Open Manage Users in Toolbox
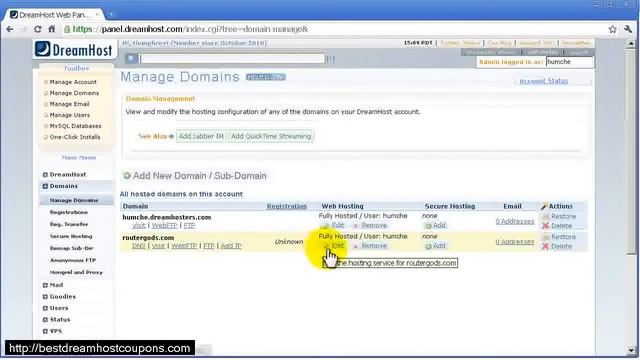Screen dimensions: 640x360 click(x=70, y=115)
